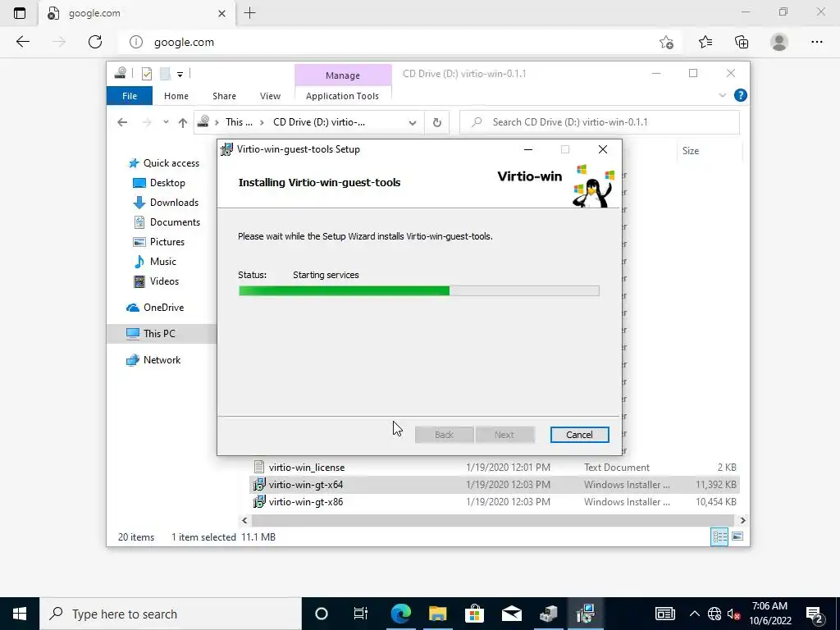Open the address path history dropdown

pos(413,123)
